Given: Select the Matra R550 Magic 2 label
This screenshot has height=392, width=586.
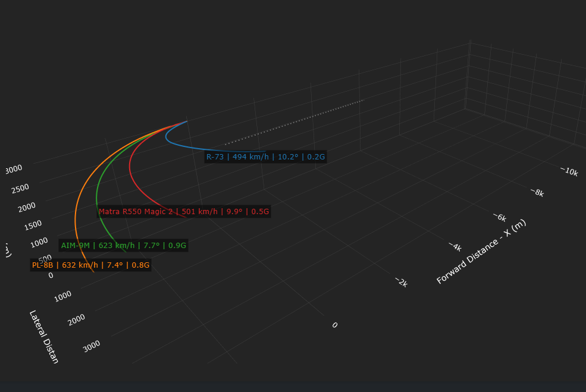Looking at the screenshot, I should point(184,212).
